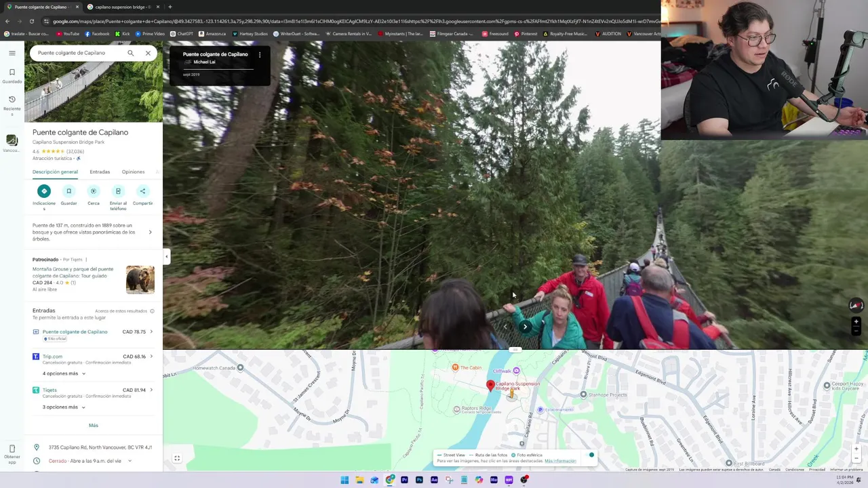Viewport: 868px width, 488px height.
Task: Click the fullscreen expand icon on map
Action: [x=177, y=458]
